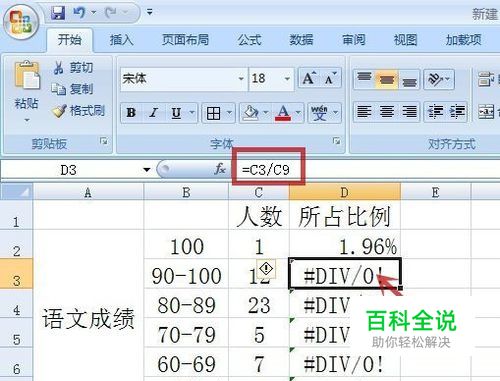
Task: Open the text orientation button
Action: pyautogui.click(x=438, y=79)
